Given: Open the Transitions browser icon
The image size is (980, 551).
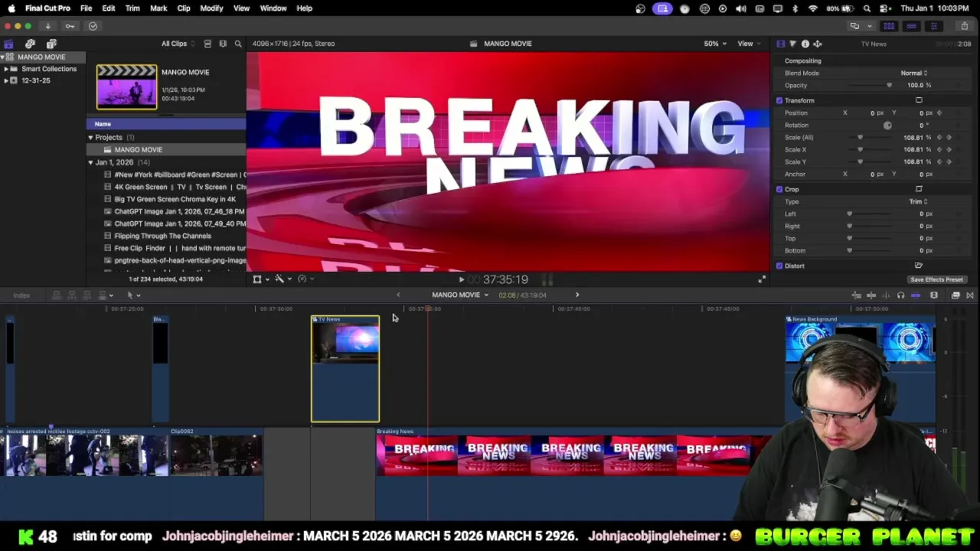Looking at the screenshot, I should (x=970, y=295).
